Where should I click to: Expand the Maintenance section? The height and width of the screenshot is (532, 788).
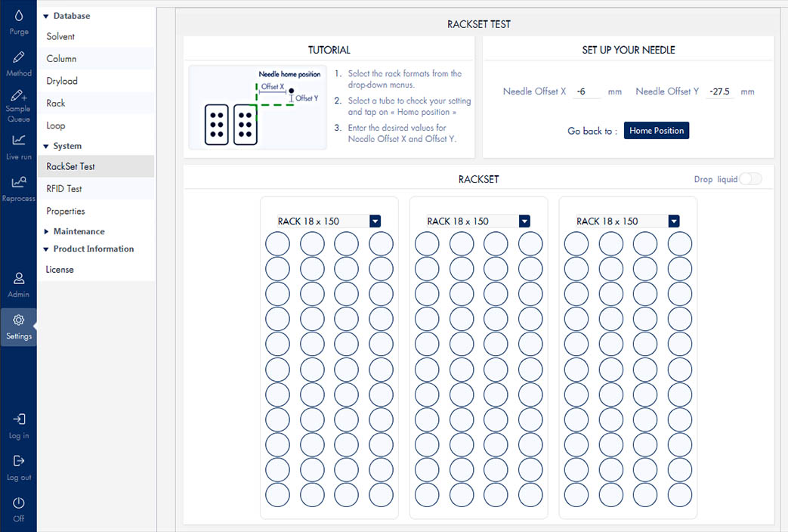[46, 231]
